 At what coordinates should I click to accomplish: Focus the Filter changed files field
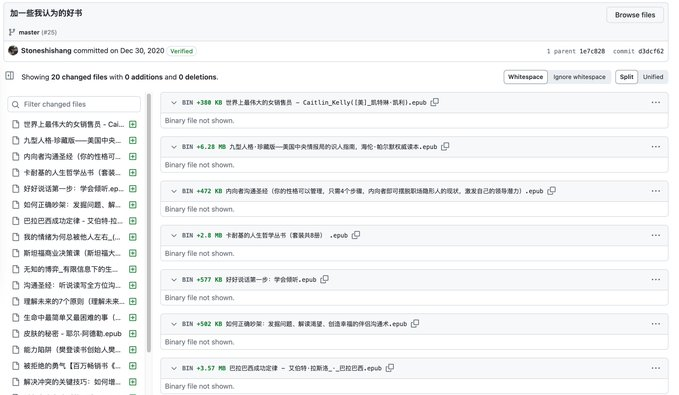point(74,104)
